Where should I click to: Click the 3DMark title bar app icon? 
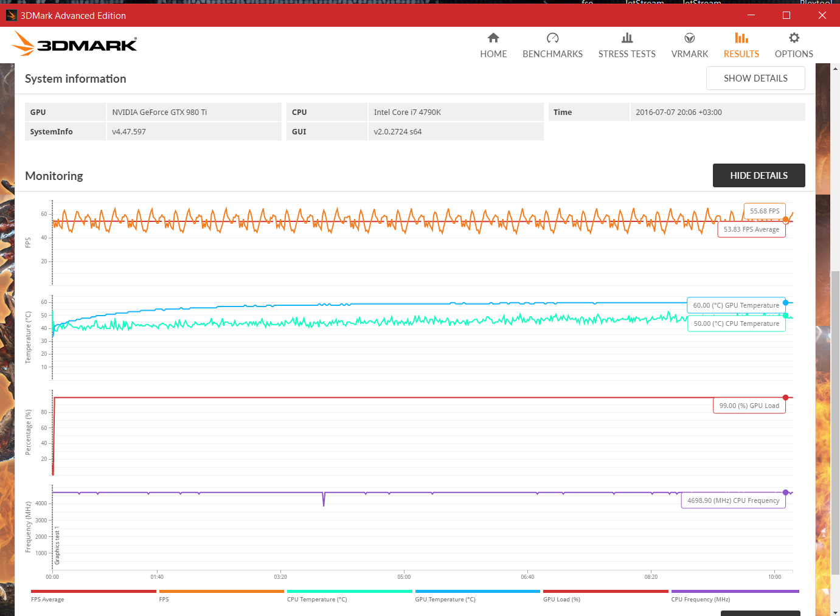[x=12, y=15]
